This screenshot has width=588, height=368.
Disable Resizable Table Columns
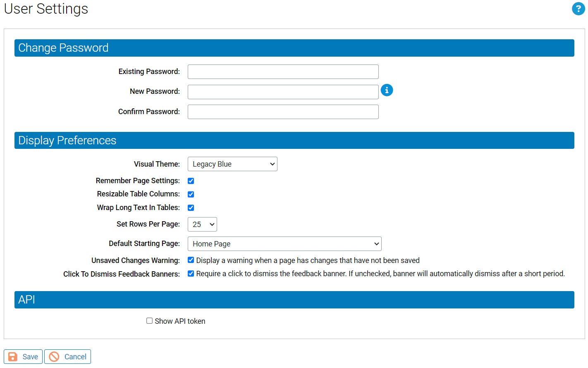click(x=191, y=194)
